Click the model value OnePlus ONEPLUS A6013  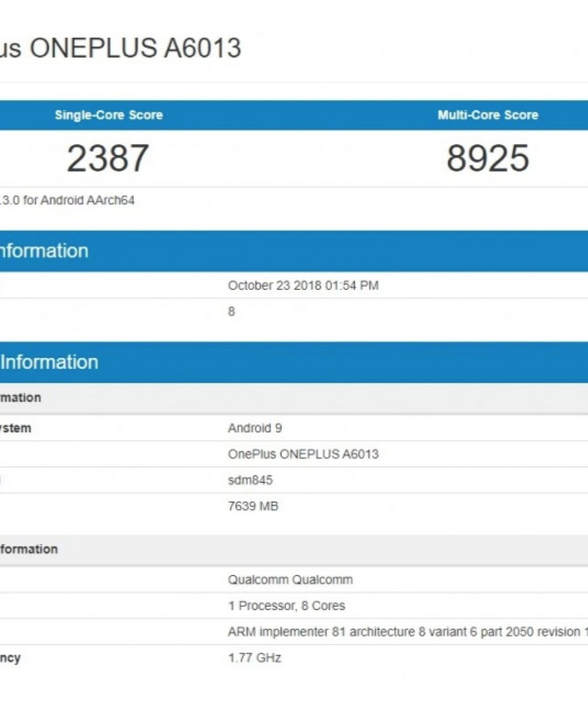(303, 454)
